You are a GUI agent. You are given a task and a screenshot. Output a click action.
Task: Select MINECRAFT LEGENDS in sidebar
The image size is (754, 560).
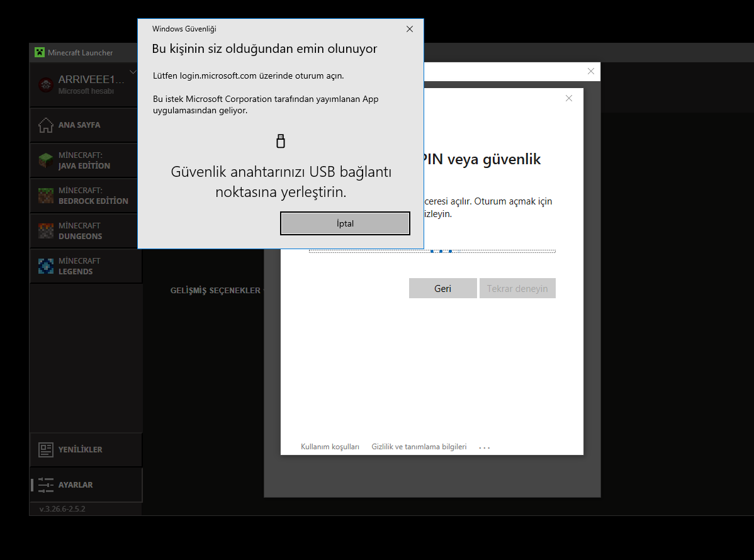[86, 266]
